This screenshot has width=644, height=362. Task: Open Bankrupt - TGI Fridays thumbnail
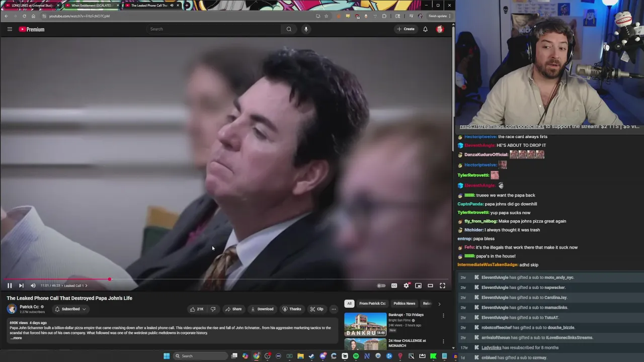[x=365, y=324]
